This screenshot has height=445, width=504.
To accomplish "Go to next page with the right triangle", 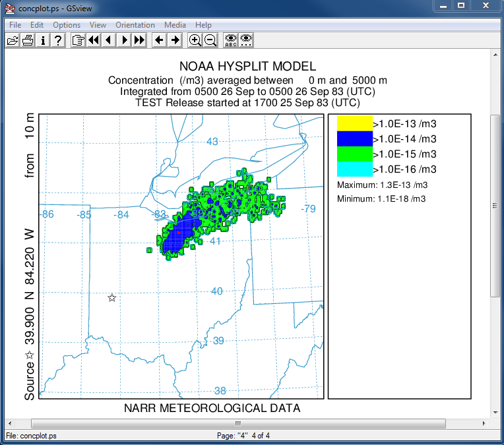I will point(123,40).
